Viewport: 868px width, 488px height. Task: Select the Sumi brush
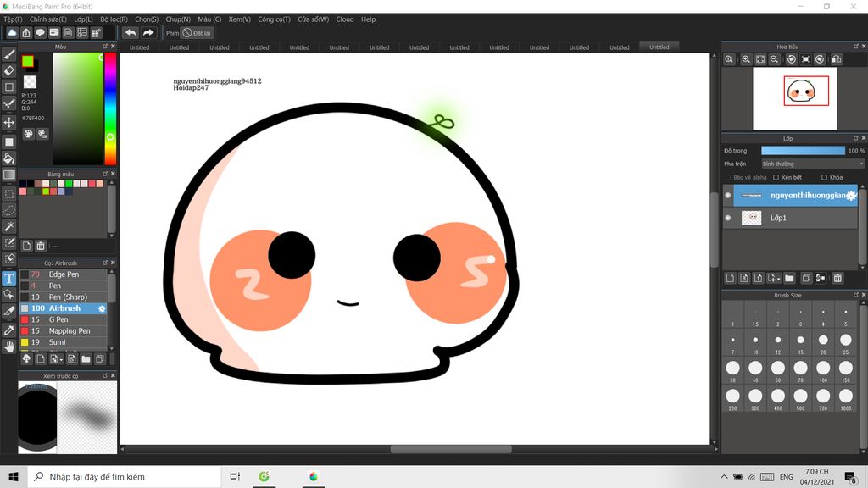click(64, 342)
